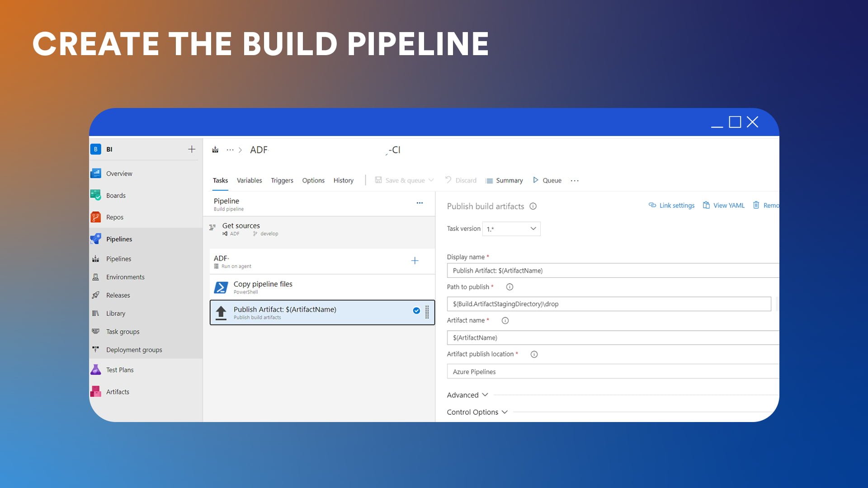This screenshot has height=488, width=868.
Task: Click info icon beside Artifact name
Action: pyautogui.click(x=505, y=320)
